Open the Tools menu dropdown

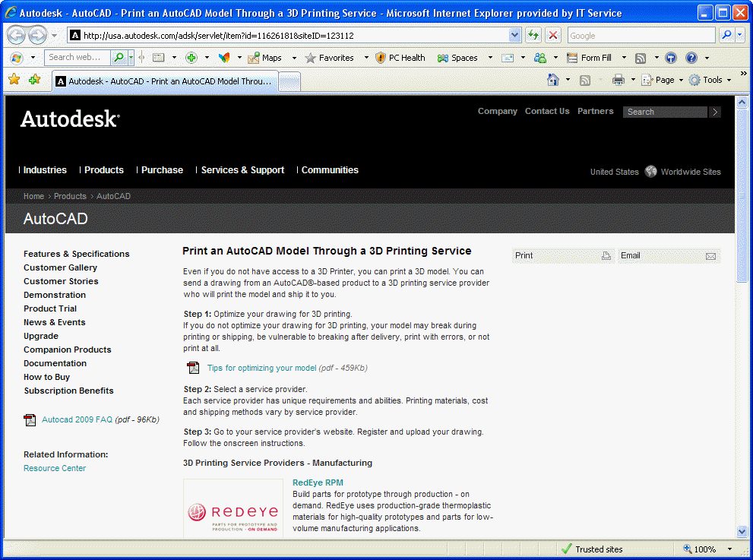coord(710,80)
